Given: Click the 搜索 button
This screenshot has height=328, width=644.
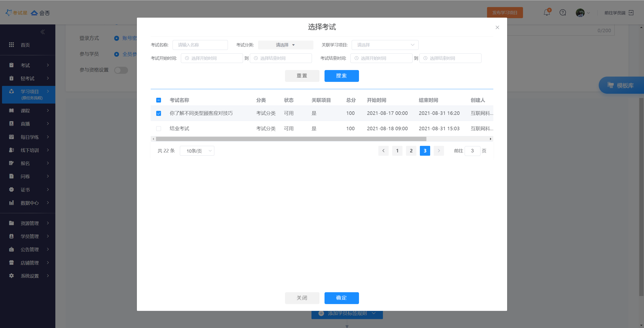Looking at the screenshot, I should pos(341,76).
